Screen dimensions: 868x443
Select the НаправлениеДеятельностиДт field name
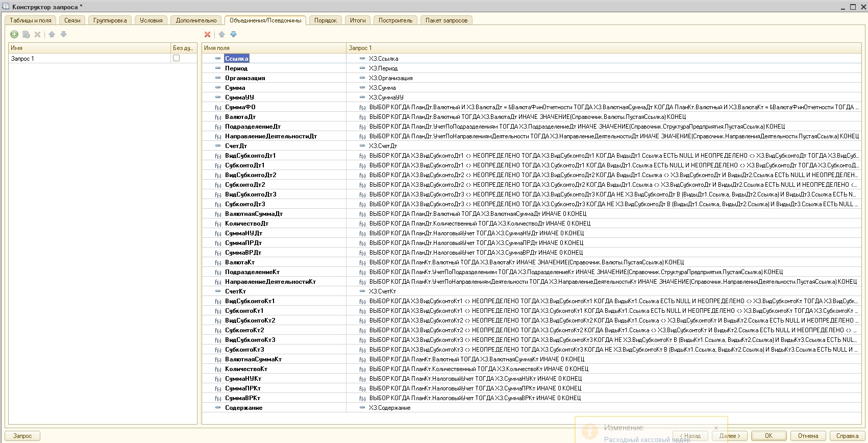[x=271, y=136]
